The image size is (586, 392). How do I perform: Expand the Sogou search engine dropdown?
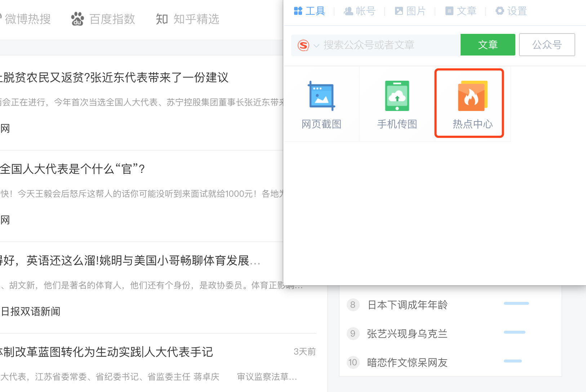click(x=316, y=46)
